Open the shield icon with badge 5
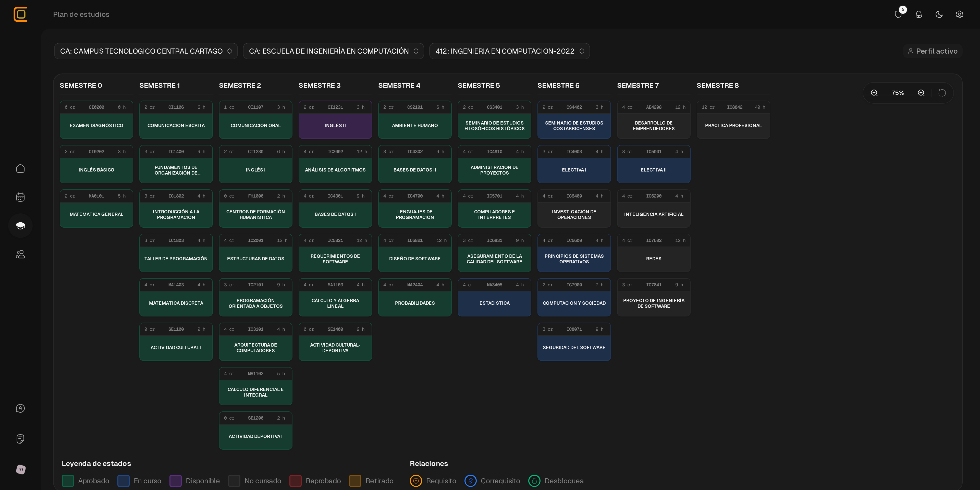The height and width of the screenshot is (490, 980). click(898, 15)
